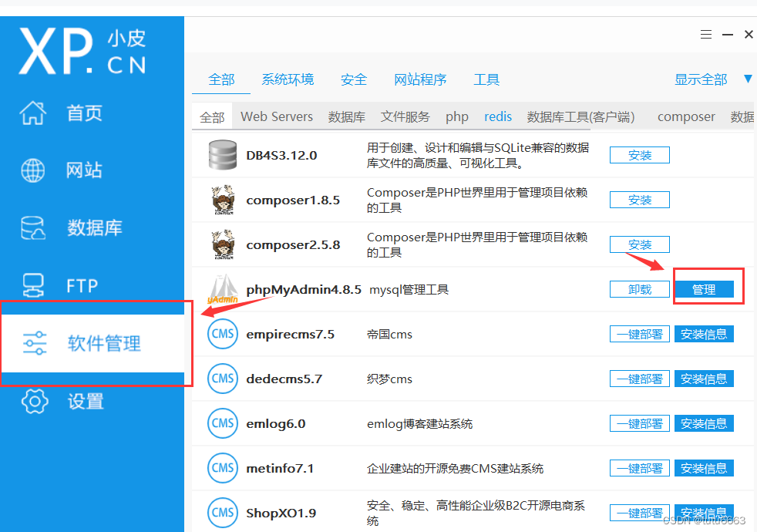The height and width of the screenshot is (532, 757).
Task: Uninstall phpMyAdmin4.8.5 via 卸载
Action: click(640, 289)
